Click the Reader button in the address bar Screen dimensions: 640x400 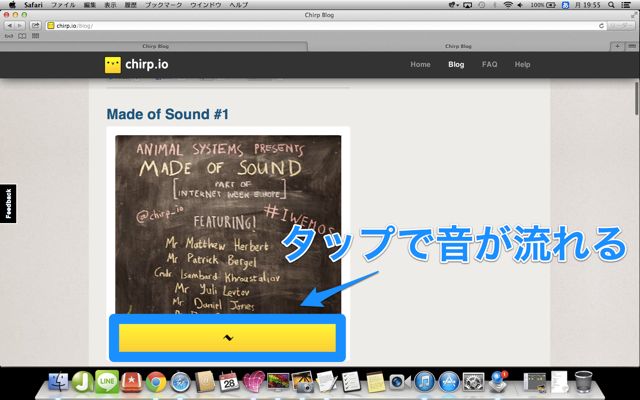point(621,26)
